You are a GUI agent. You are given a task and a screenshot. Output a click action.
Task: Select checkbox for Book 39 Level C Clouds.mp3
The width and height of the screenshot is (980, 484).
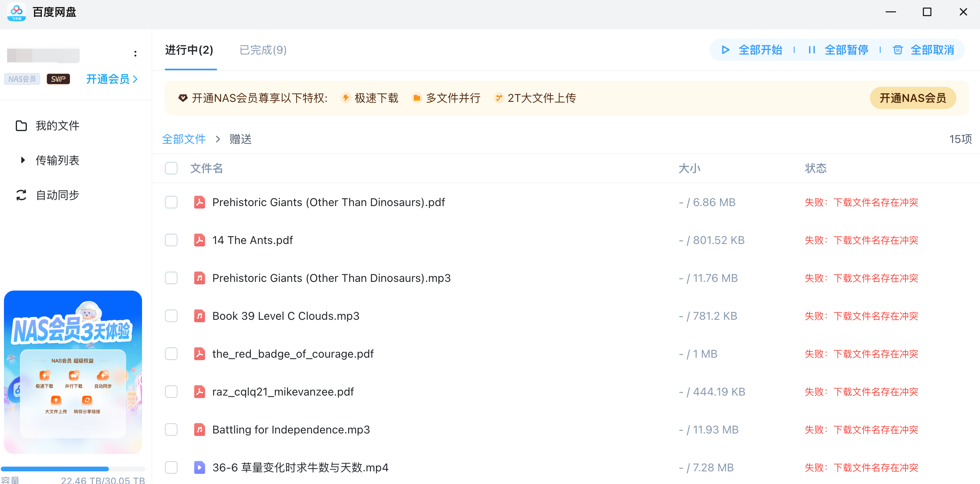171,316
